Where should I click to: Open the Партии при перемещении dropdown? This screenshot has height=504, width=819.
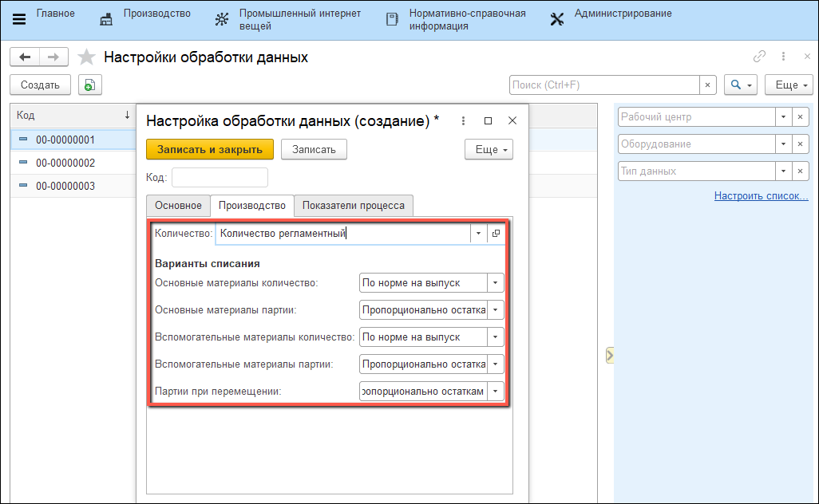[495, 392]
